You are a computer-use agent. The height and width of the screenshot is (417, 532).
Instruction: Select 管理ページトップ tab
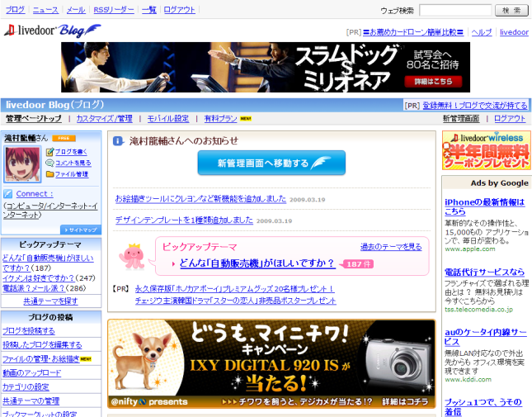point(34,119)
